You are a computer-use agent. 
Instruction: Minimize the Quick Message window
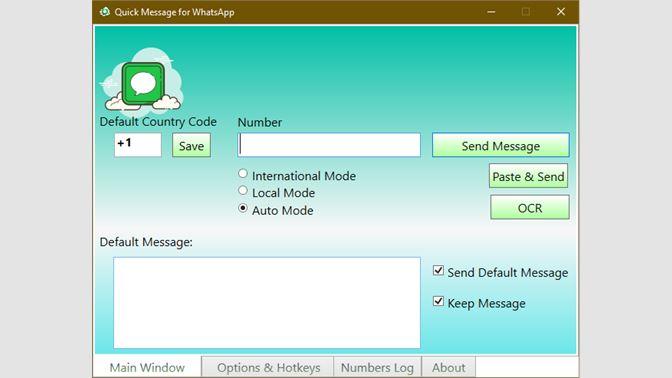point(491,12)
